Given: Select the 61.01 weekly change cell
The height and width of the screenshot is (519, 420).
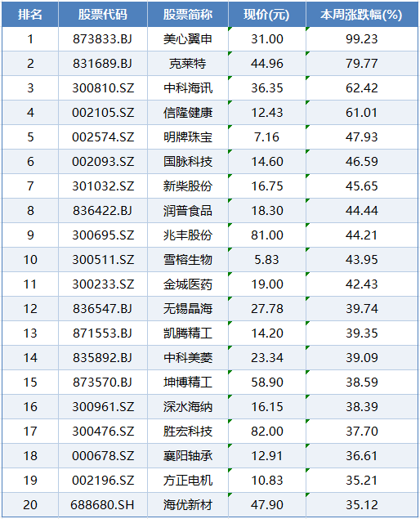Looking at the screenshot, I should click(x=362, y=113).
